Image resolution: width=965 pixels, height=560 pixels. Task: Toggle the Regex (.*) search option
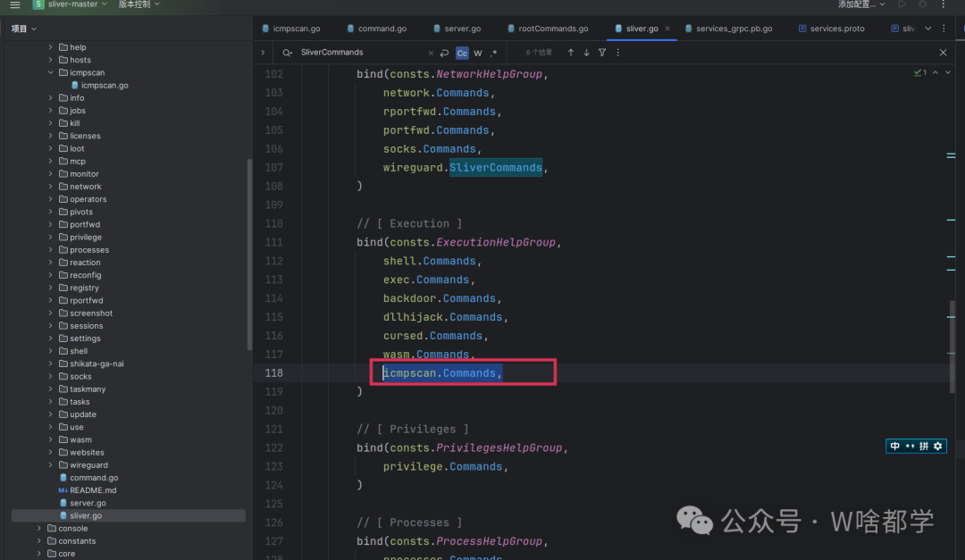pos(493,53)
